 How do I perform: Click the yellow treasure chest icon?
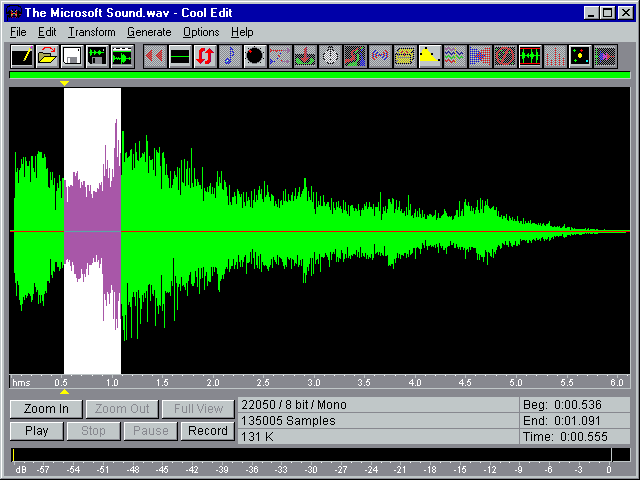pyautogui.click(x=405, y=56)
